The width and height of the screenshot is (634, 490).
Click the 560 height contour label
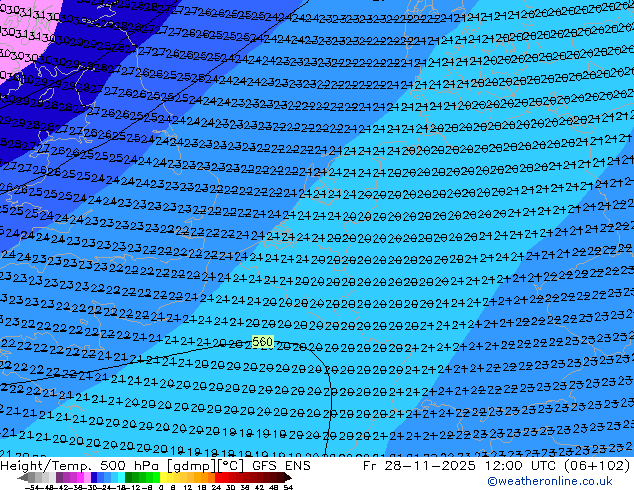(263, 342)
